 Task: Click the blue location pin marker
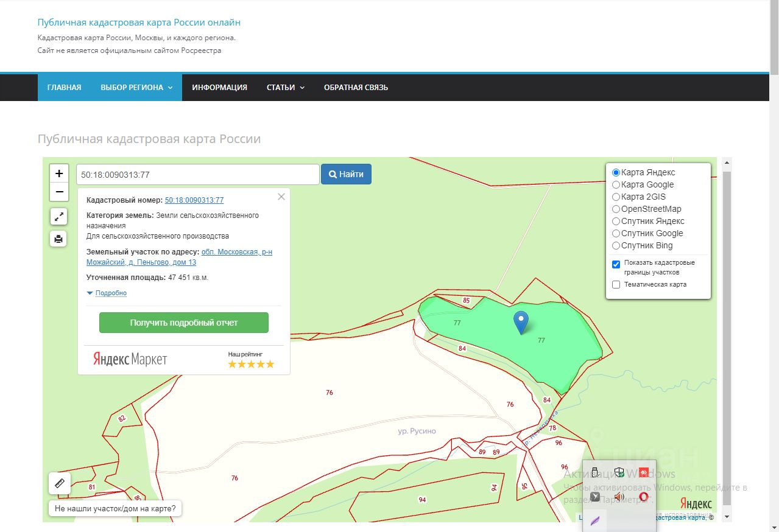521,321
